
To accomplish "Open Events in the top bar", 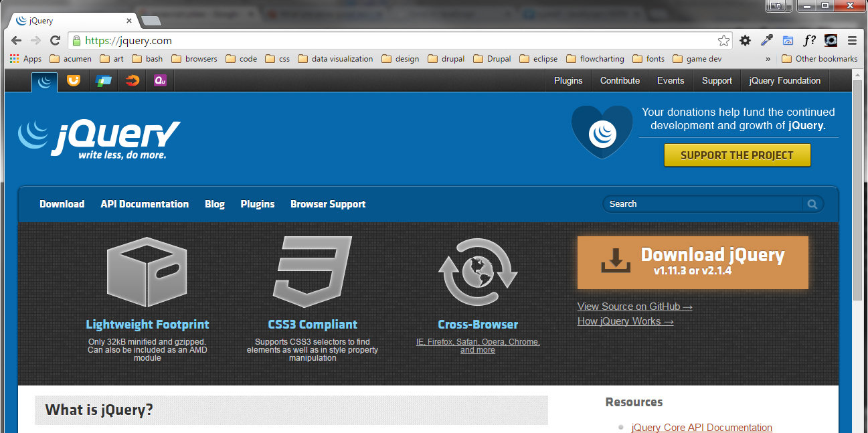I will [671, 80].
